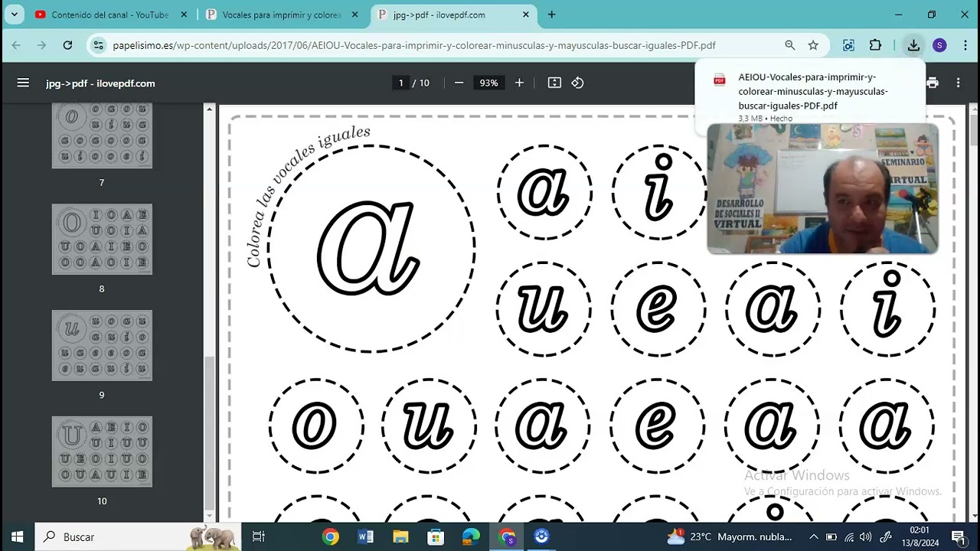The width and height of the screenshot is (980, 551).
Task: Click the fit to page icon
Action: (554, 83)
